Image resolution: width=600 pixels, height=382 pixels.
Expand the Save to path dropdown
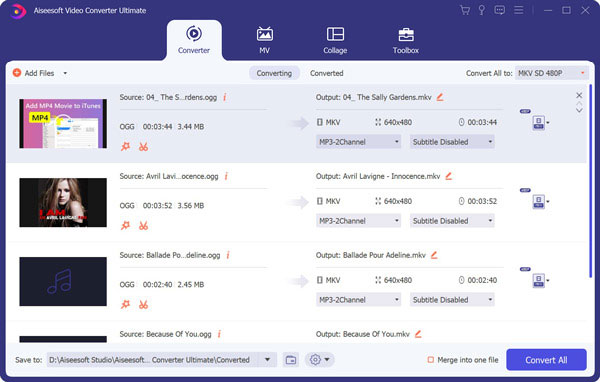267,360
